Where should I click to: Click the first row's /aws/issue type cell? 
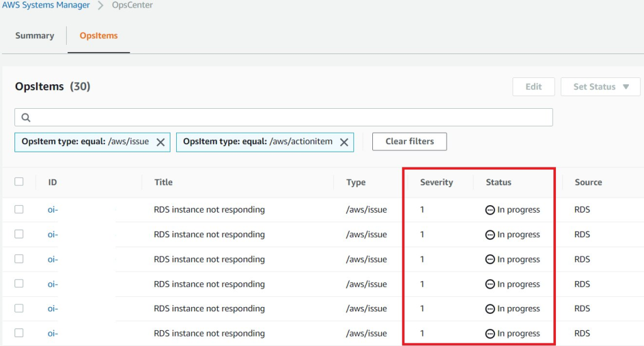tap(367, 209)
